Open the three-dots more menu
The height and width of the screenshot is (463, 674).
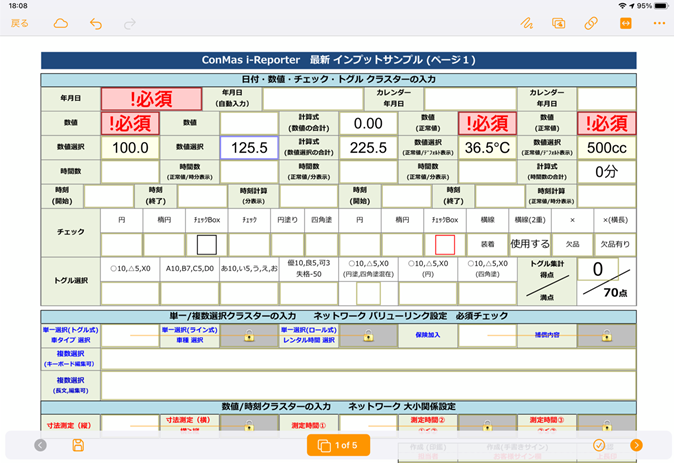click(x=658, y=23)
